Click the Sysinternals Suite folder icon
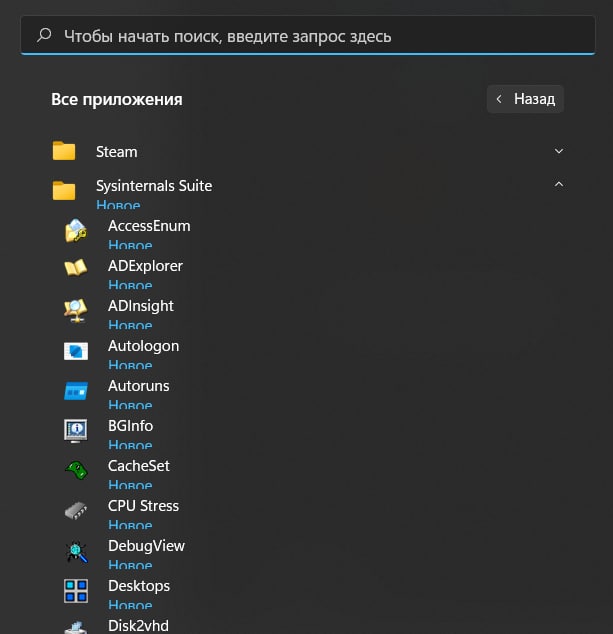613x634 pixels. click(x=64, y=190)
